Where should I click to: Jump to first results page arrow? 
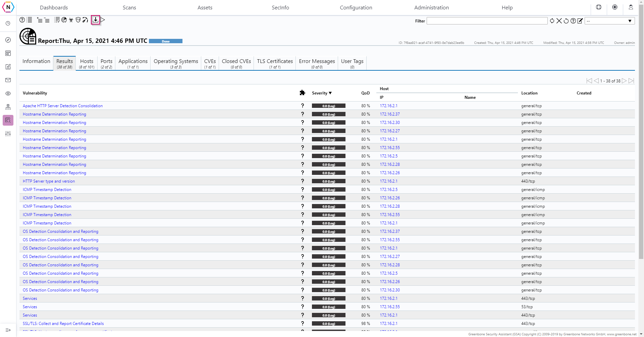point(589,81)
